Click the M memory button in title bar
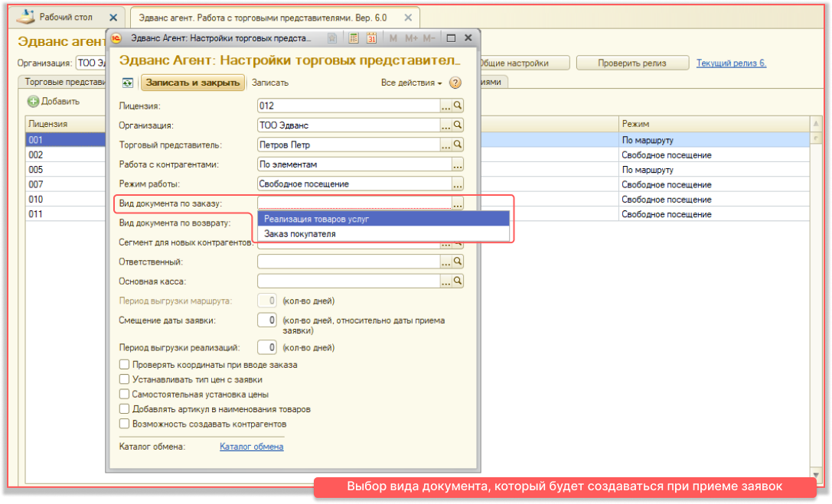Image resolution: width=832 pixels, height=504 pixels. [x=393, y=38]
